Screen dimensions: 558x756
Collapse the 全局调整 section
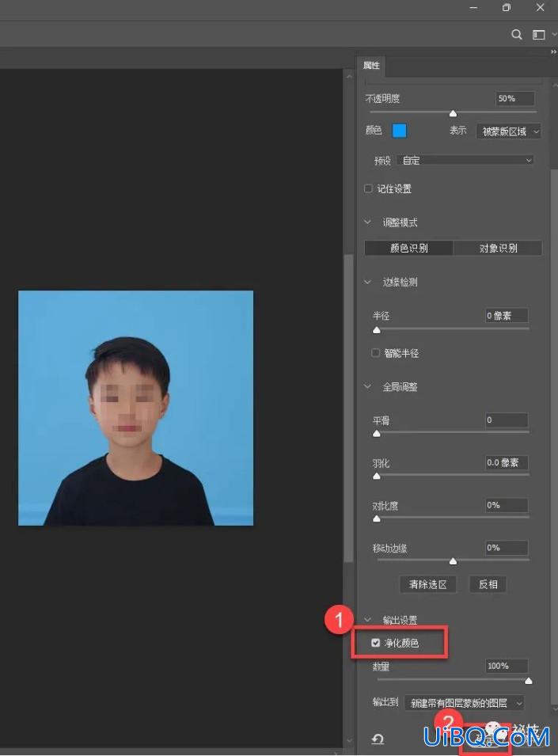pyautogui.click(x=368, y=386)
